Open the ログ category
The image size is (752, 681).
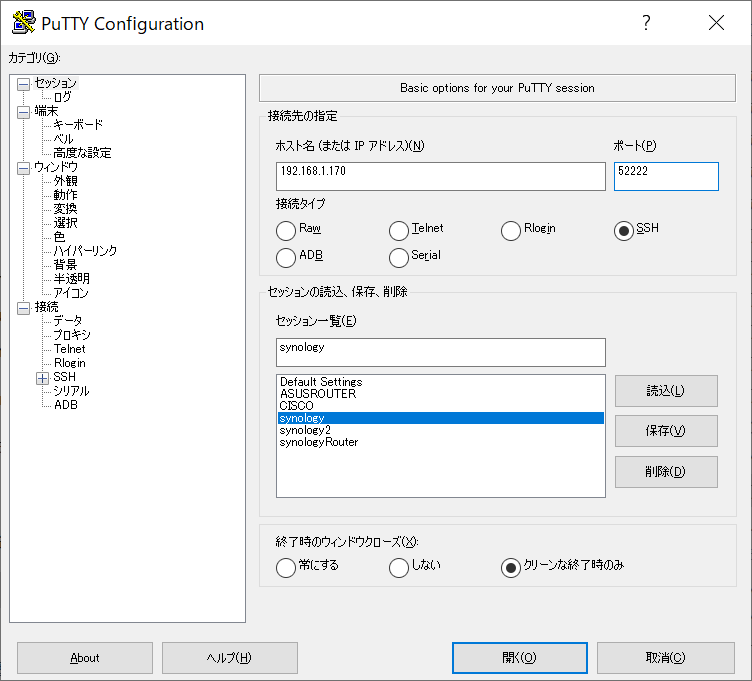point(62,97)
